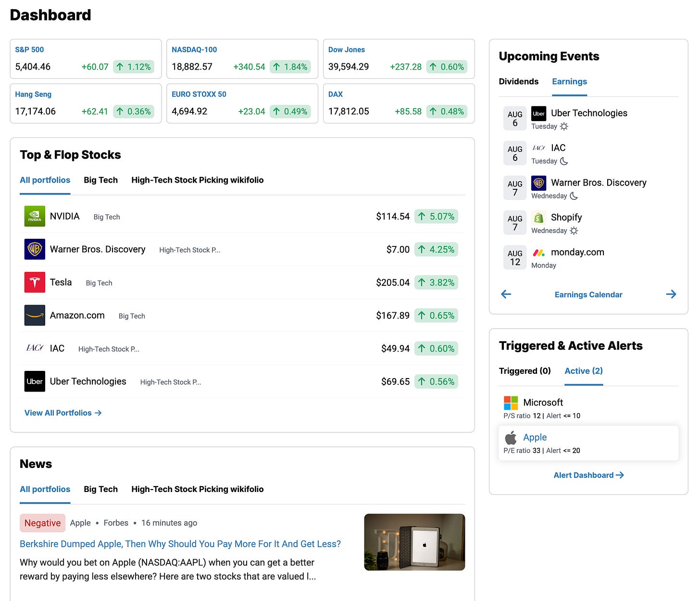Click the Apple logo in alerts

(x=511, y=438)
